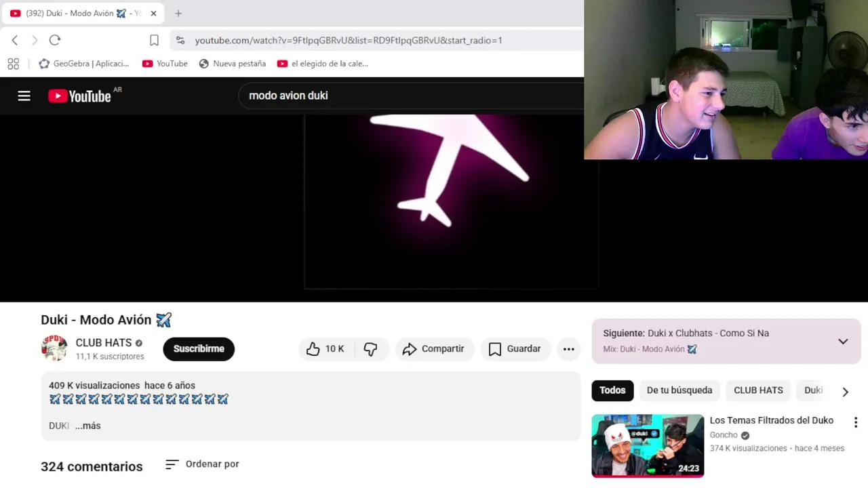Click the browser forward arrow
The width and height of the screenshot is (868, 488).
(35, 40)
